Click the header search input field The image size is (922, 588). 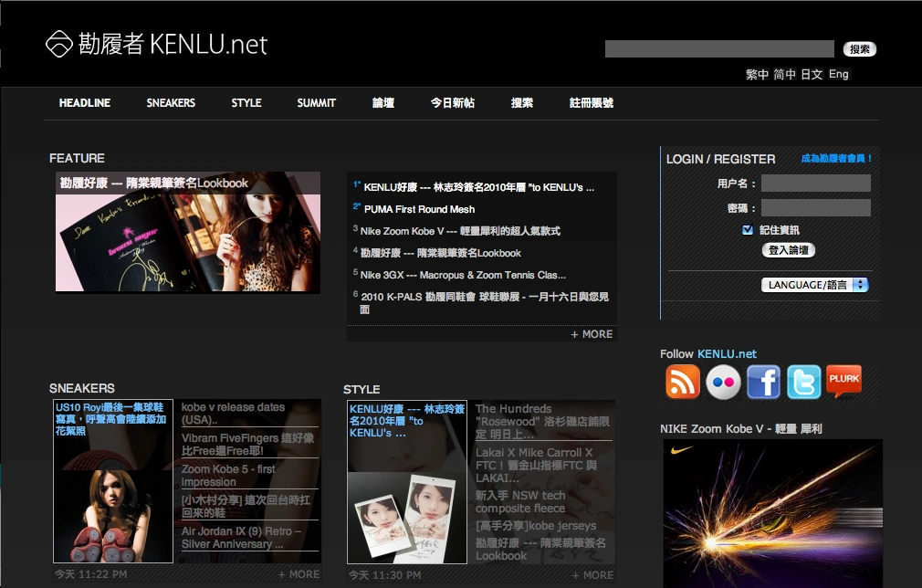point(719,48)
